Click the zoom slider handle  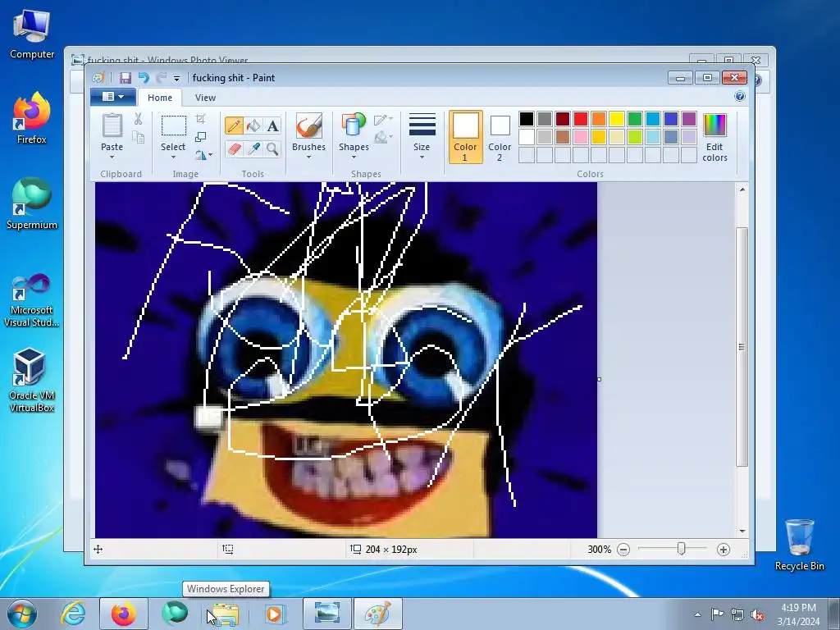[x=681, y=549]
